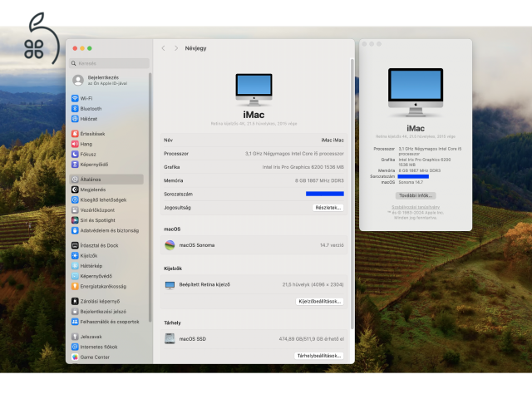This screenshot has width=532, height=399.
Task: Click 21,5 hüvelyk (4096 × 2304) text
Action: 313,284
